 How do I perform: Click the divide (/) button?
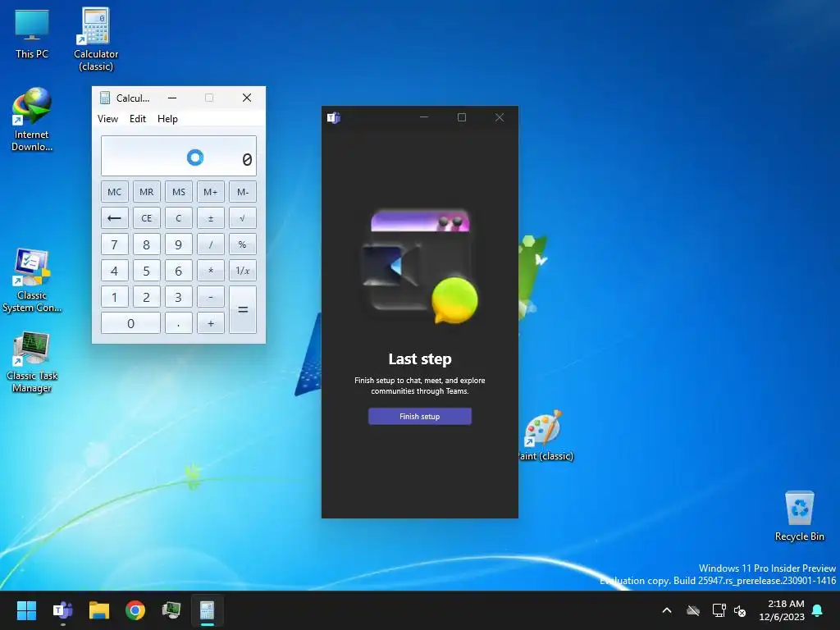(x=211, y=244)
